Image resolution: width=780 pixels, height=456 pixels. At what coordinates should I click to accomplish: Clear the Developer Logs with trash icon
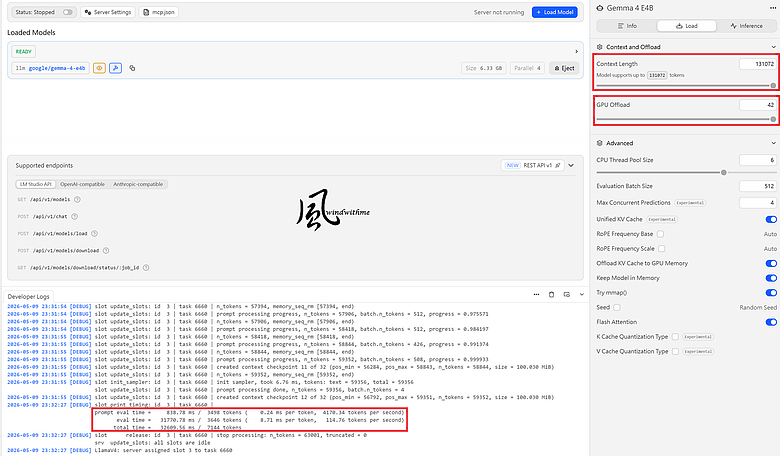551,294
